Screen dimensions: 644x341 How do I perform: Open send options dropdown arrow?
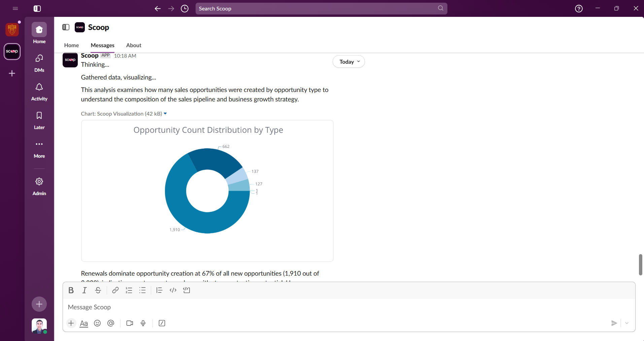[x=627, y=323]
